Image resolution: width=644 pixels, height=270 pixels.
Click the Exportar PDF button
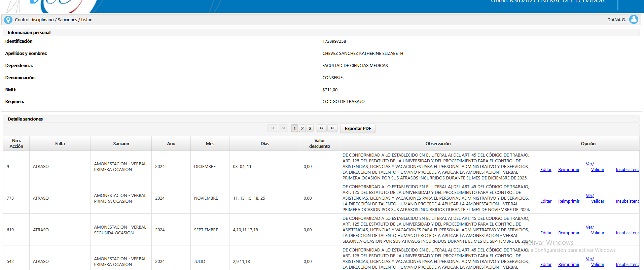358,128
